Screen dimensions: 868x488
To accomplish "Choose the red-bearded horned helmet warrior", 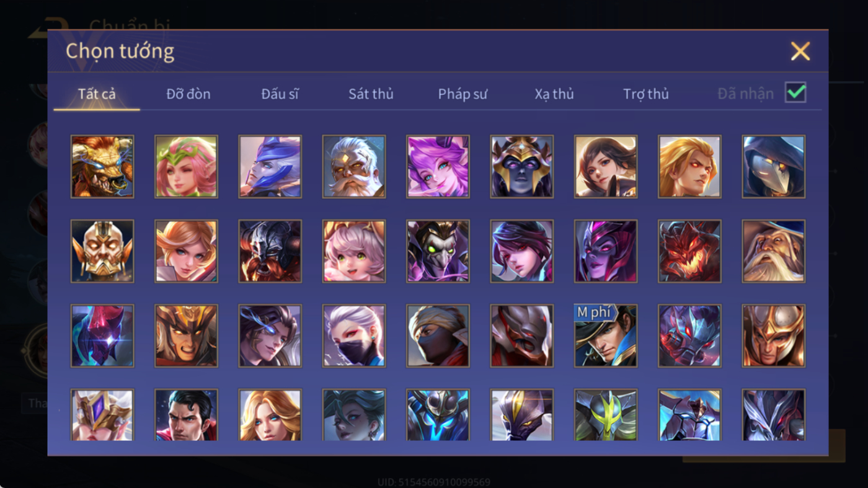I will (x=270, y=251).
